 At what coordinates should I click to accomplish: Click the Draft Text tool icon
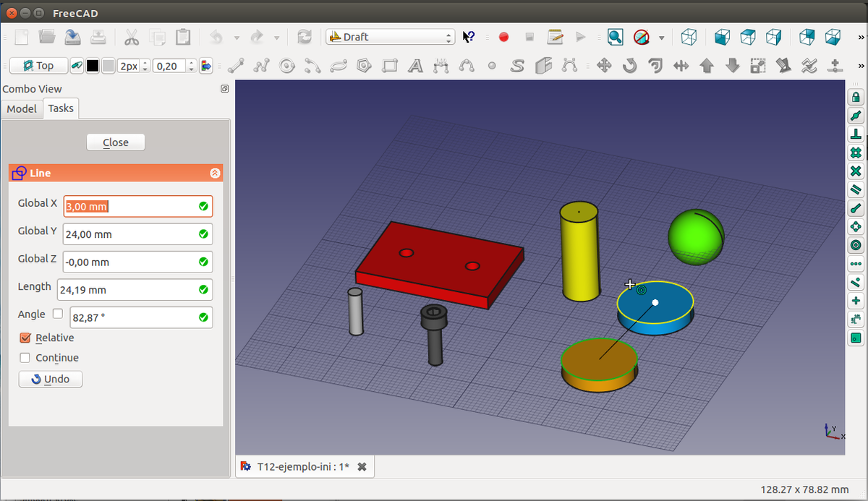pos(415,66)
